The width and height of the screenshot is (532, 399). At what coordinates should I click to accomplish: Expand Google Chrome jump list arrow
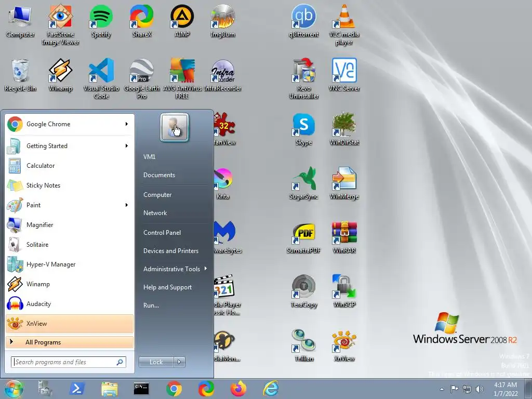[127, 124]
